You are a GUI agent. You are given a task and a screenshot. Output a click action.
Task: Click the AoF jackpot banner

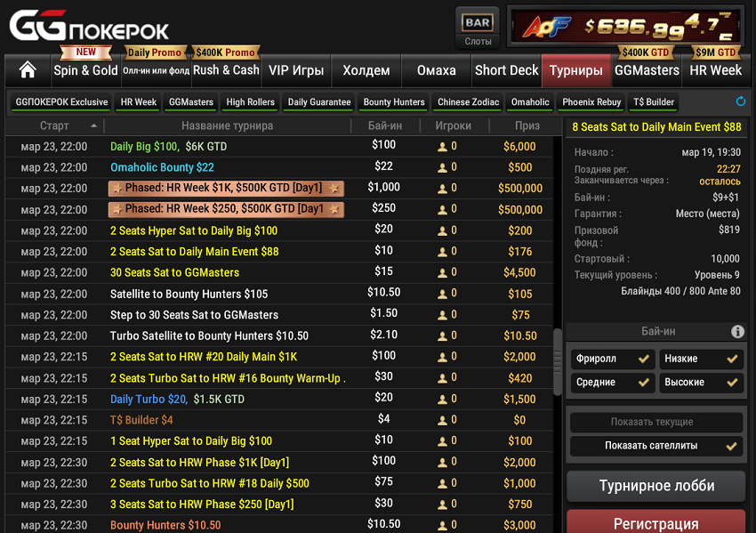point(625,26)
